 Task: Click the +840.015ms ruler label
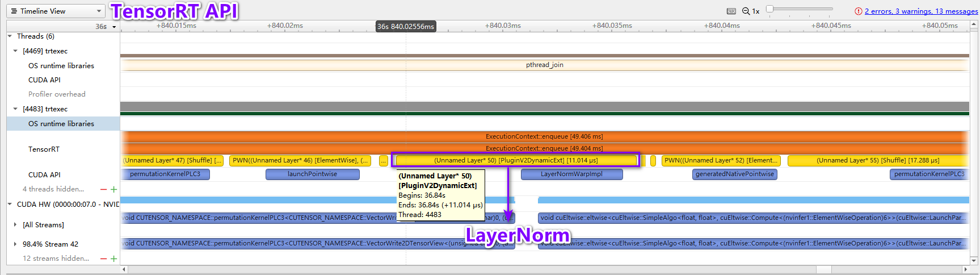[x=176, y=26]
